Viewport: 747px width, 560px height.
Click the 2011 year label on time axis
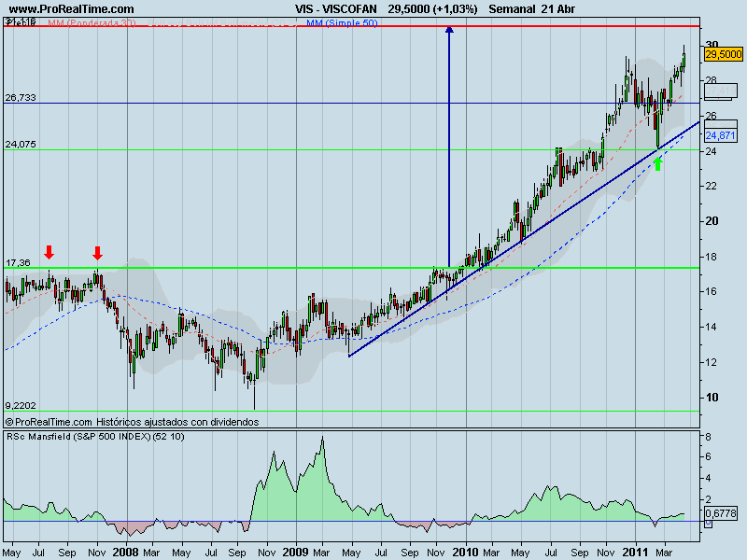click(636, 553)
